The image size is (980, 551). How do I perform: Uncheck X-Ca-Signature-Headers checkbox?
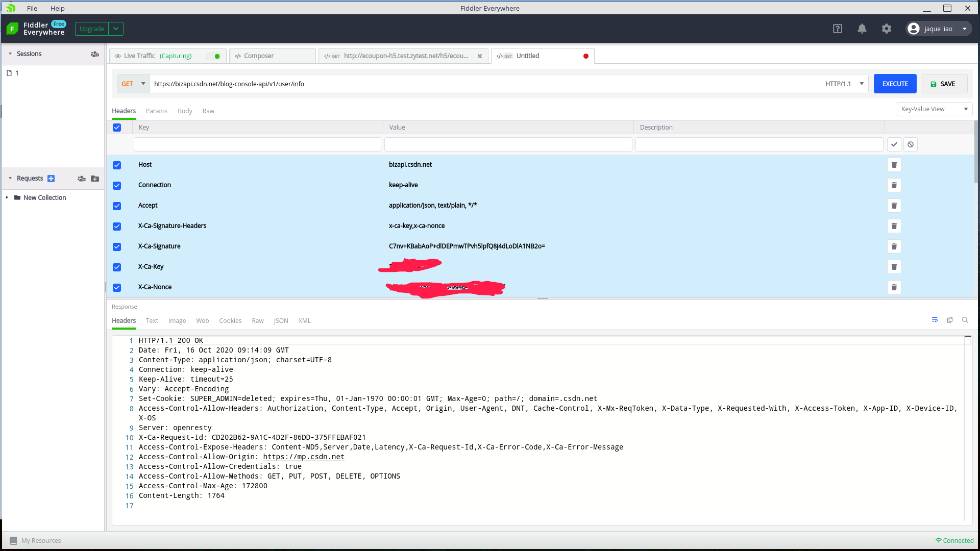click(117, 227)
